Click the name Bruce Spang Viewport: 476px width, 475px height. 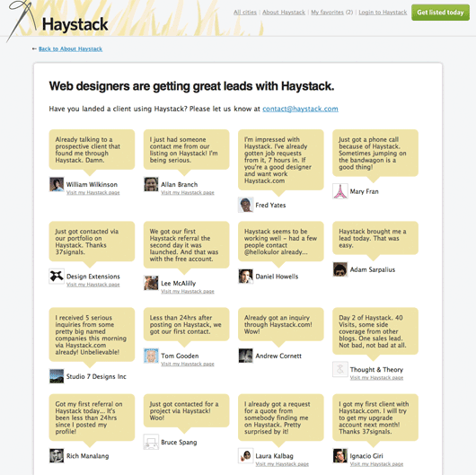[x=179, y=442]
